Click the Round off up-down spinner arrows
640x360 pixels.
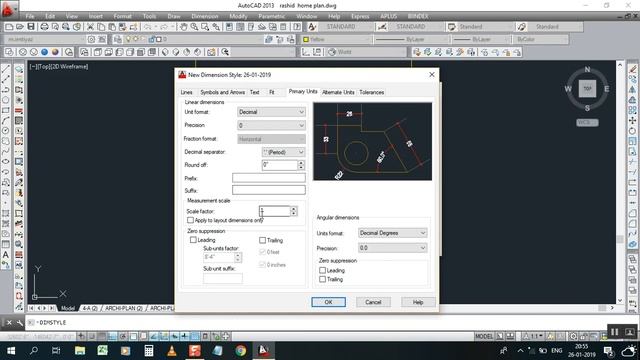click(301, 165)
